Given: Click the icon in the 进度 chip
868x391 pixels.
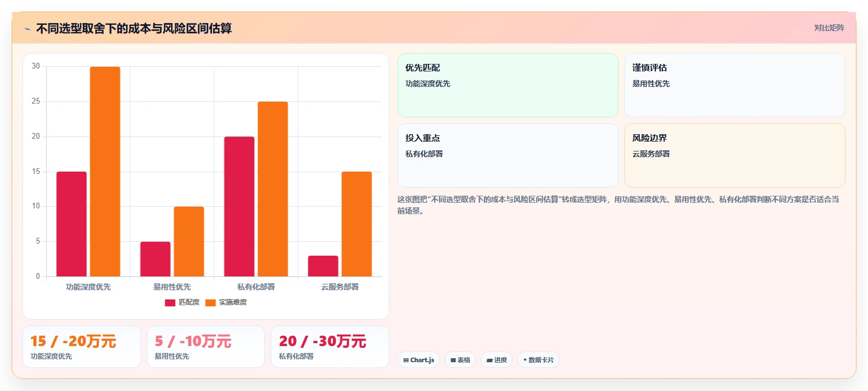Looking at the screenshot, I should (490, 360).
